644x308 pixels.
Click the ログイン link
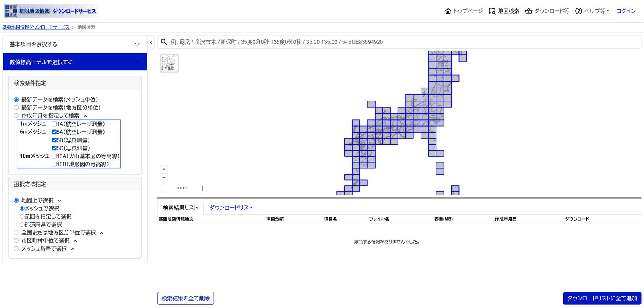tap(626, 11)
